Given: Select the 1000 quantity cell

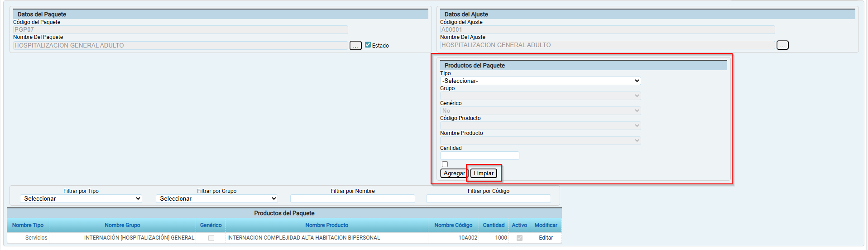Looking at the screenshot, I should (x=494, y=238).
